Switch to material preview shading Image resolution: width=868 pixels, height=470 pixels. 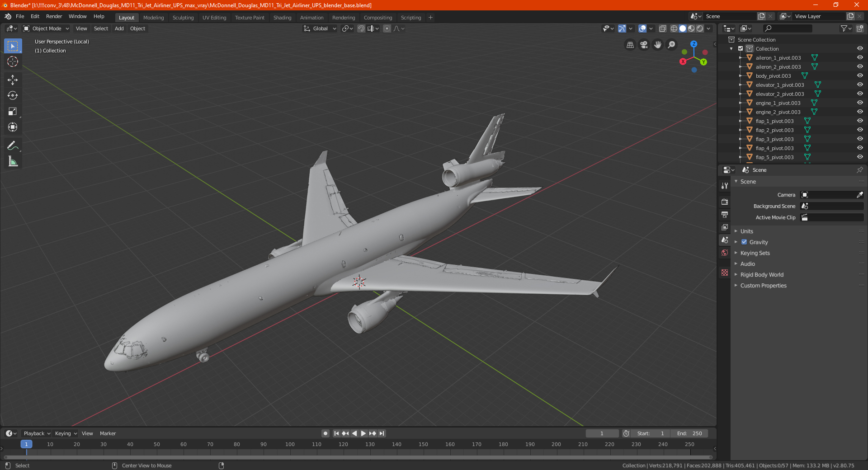click(x=691, y=28)
